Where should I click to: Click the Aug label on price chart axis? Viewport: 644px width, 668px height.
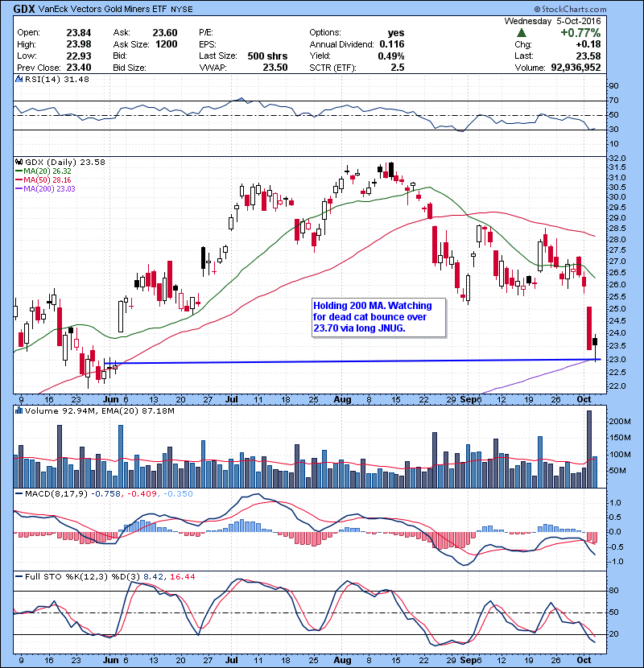point(342,400)
